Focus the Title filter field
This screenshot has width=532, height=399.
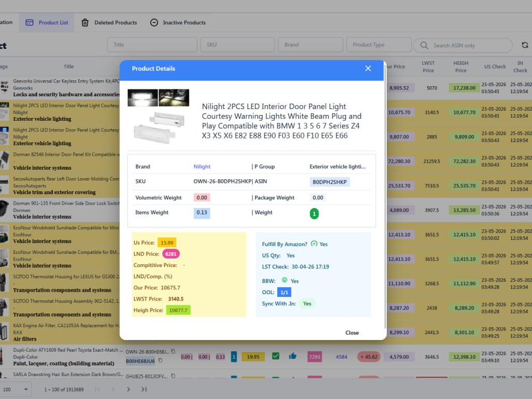(x=152, y=45)
